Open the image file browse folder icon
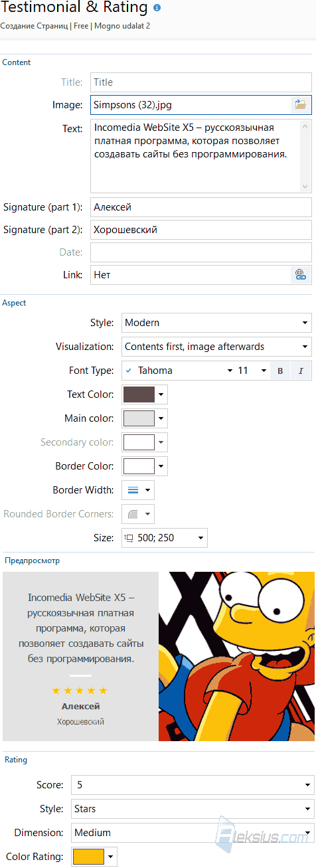This screenshot has width=316, height=868. 301,105
